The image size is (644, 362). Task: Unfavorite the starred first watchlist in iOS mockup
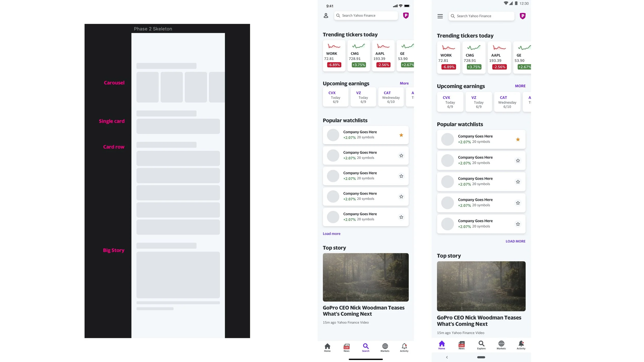click(401, 135)
